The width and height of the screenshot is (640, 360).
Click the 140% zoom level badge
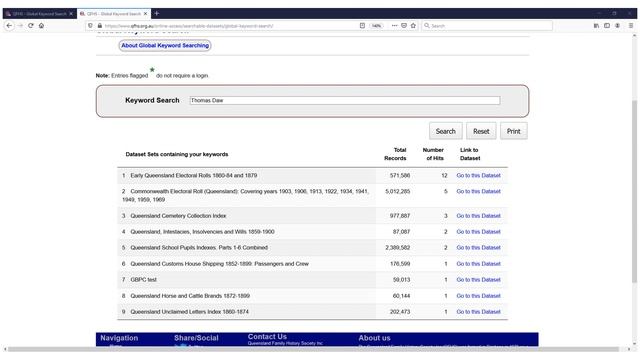click(x=376, y=26)
